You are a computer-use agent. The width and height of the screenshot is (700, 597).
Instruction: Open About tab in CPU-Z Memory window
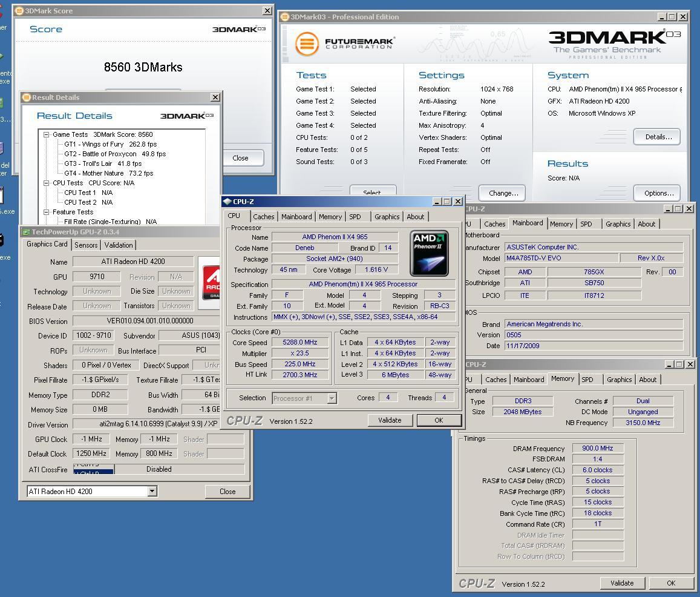648,380
